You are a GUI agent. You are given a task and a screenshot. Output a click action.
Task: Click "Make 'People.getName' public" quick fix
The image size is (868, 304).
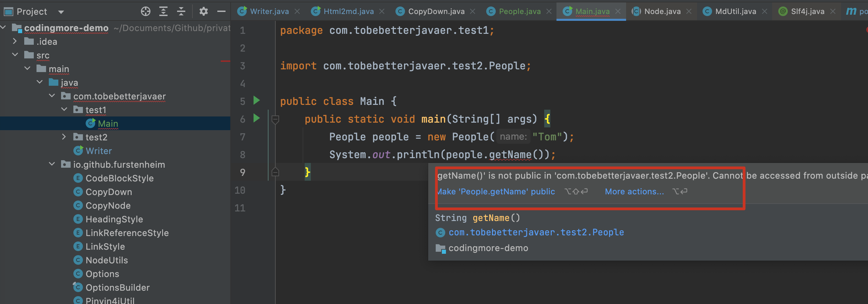(x=496, y=192)
